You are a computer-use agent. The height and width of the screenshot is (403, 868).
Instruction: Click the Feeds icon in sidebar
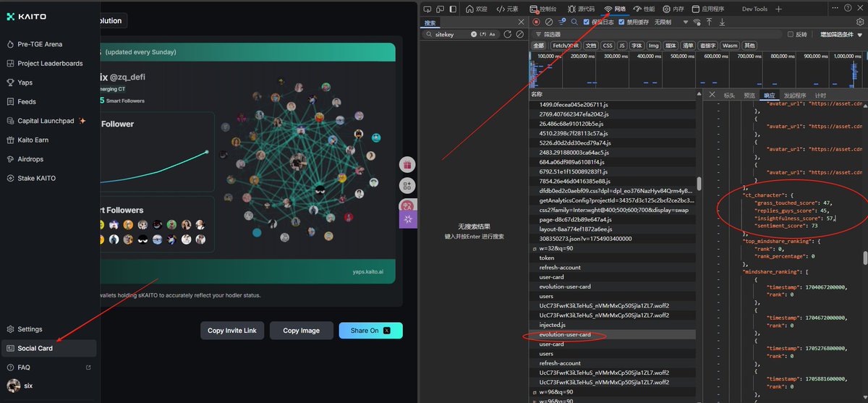tap(11, 101)
